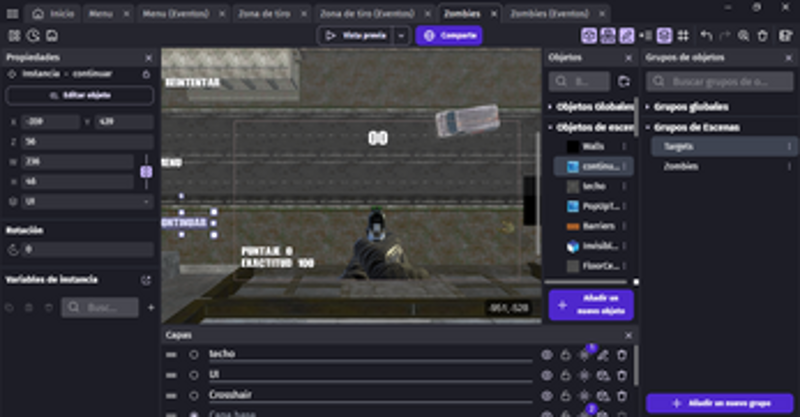Open the version history clock icon

click(33, 36)
